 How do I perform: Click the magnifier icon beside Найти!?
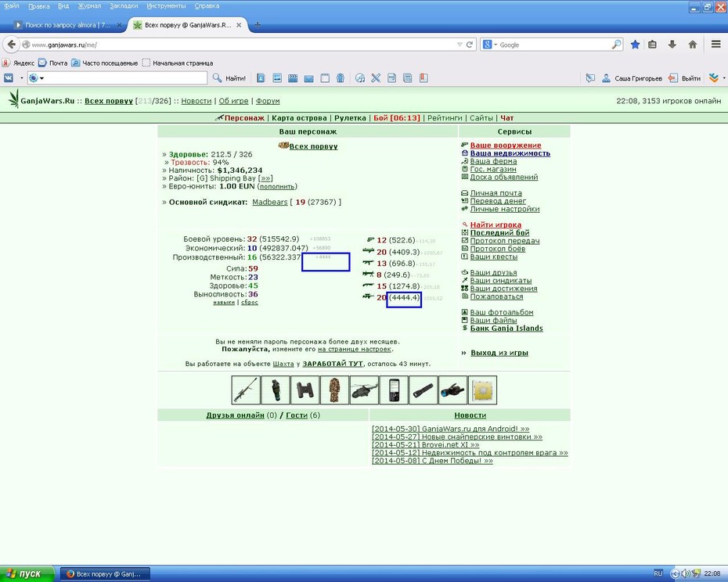(217, 78)
